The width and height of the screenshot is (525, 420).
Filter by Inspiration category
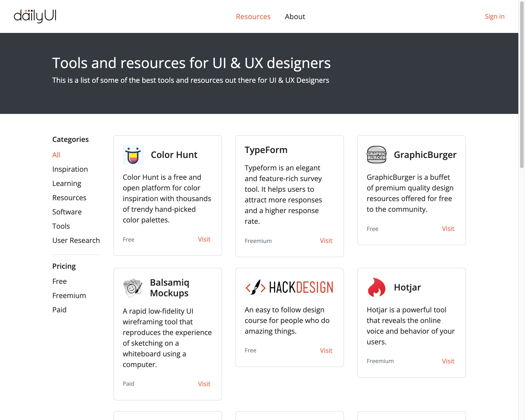70,169
